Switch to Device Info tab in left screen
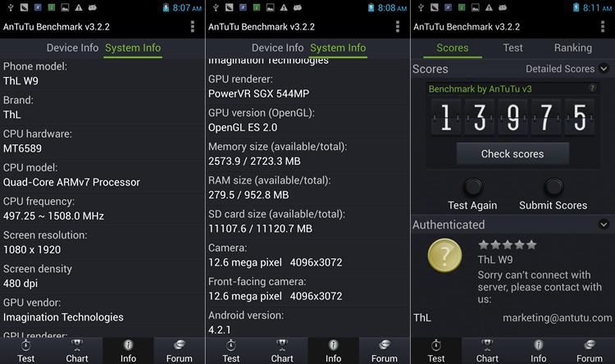Image resolution: width=615 pixels, height=364 pixels. coord(72,48)
